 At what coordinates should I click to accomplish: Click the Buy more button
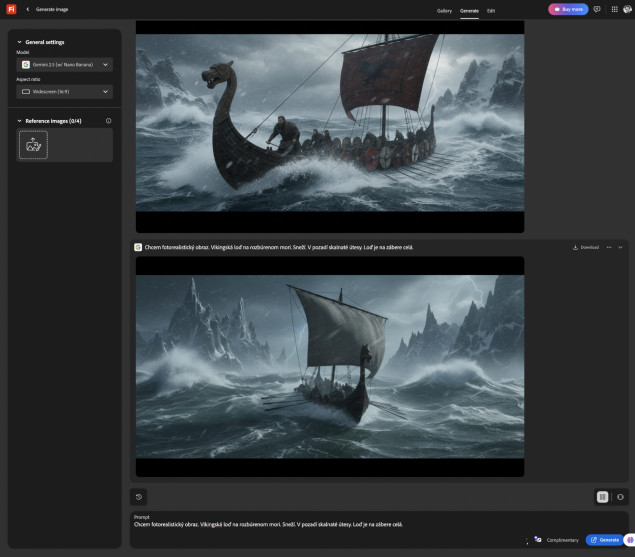(x=568, y=9)
